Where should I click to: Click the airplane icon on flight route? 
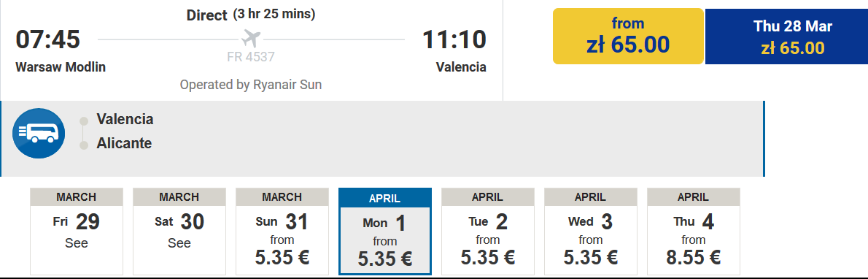(x=251, y=39)
